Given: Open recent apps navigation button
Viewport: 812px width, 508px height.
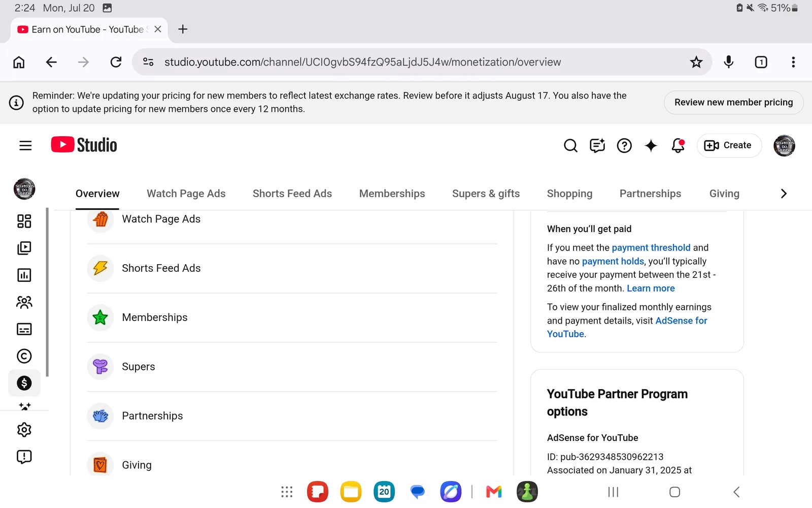Looking at the screenshot, I should (x=613, y=492).
